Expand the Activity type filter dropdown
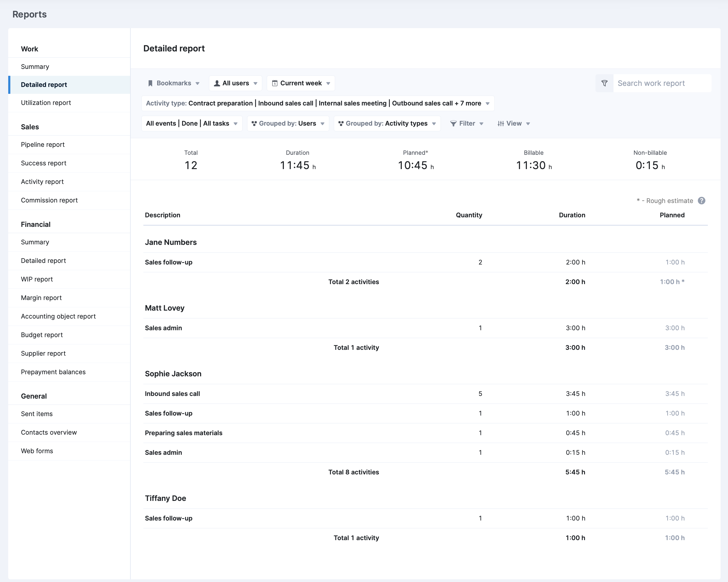Viewport: 728px width, 582px height. point(318,103)
